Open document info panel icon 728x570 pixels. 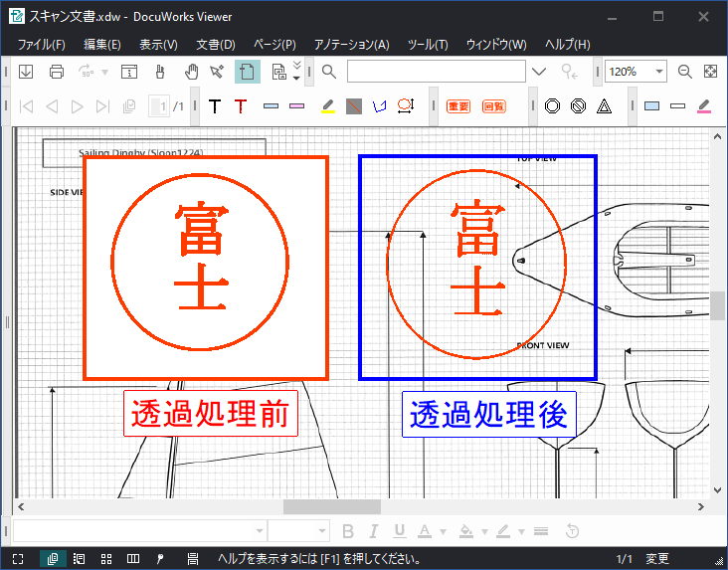[x=129, y=72]
